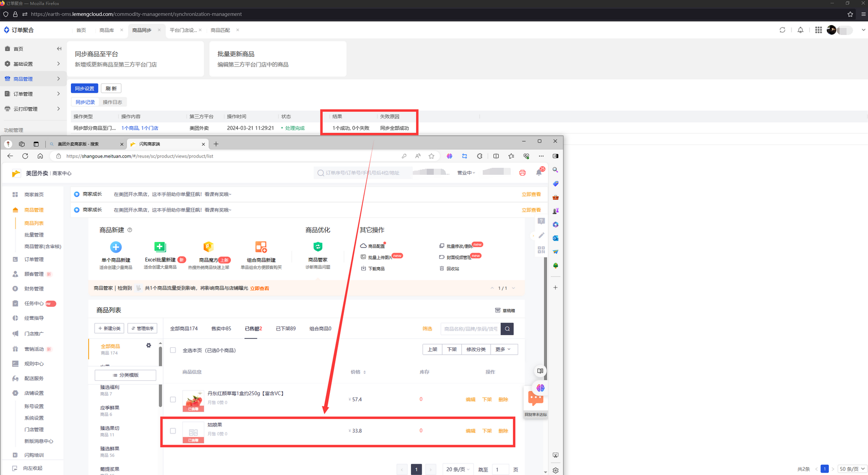Image resolution: width=868 pixels, height=475 pixels.
Task: Click the 分类模板 button
Action: pos(125,375)
